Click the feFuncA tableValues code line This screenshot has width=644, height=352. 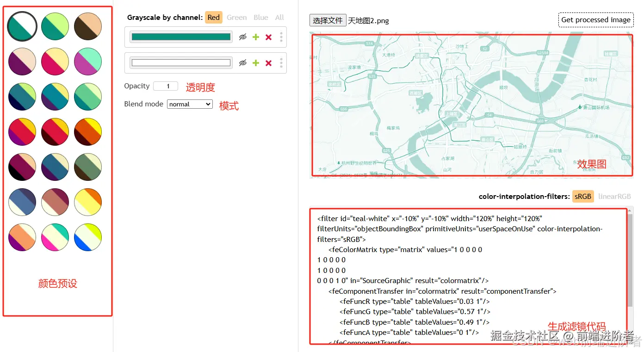[x=409, y=332]
